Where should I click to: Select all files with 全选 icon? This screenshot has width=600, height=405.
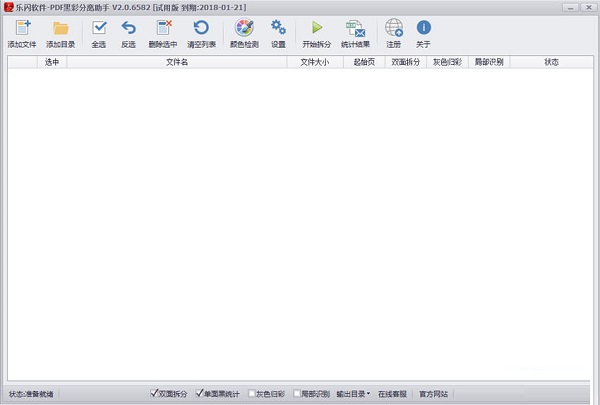tap(99, 28)
